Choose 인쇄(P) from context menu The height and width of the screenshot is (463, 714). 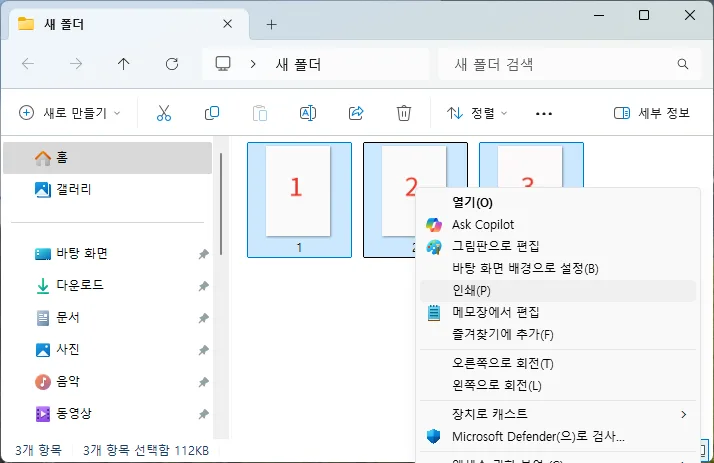[x=558, y=290]
